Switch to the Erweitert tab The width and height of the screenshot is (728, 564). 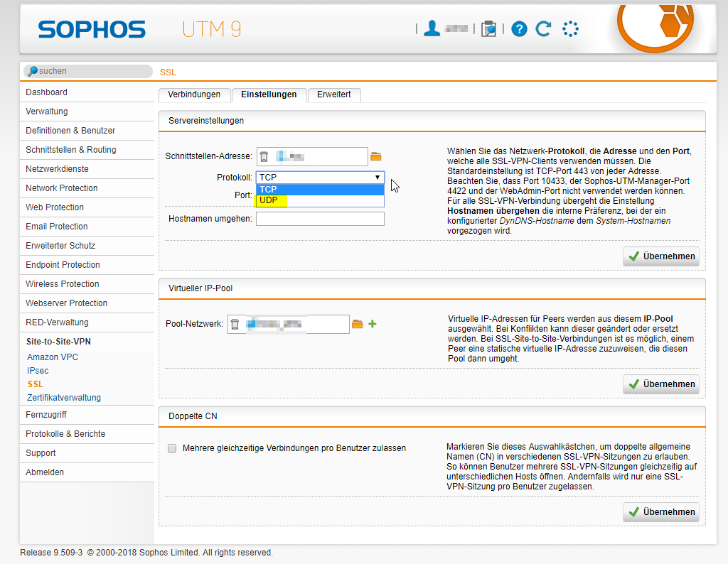tap(334, 94)
